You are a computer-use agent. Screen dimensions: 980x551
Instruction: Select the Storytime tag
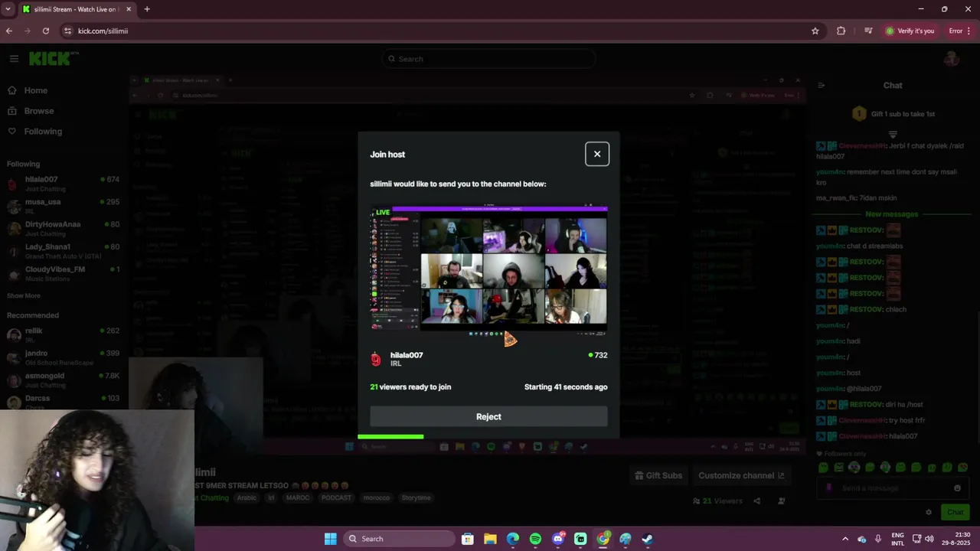point(416,497)
